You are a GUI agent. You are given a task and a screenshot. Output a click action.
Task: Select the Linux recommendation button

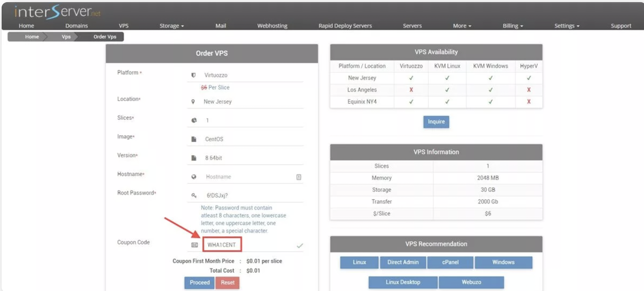pyautogui.click(x=359, y=262)
